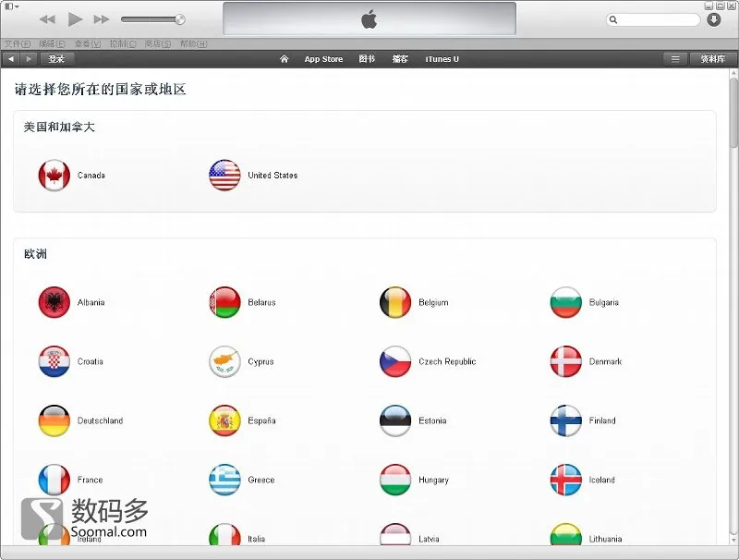Click the scrollbar up arrow

click(x=733, y=74)
